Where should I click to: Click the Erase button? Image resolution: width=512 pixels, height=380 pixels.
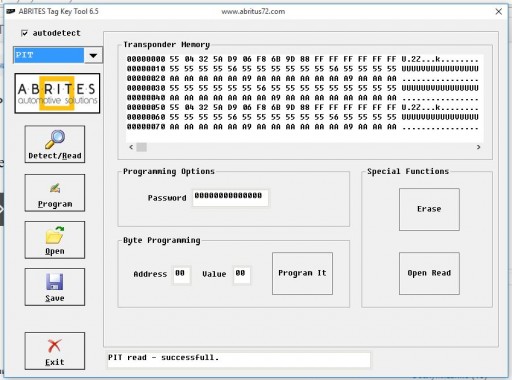[429, 209]
